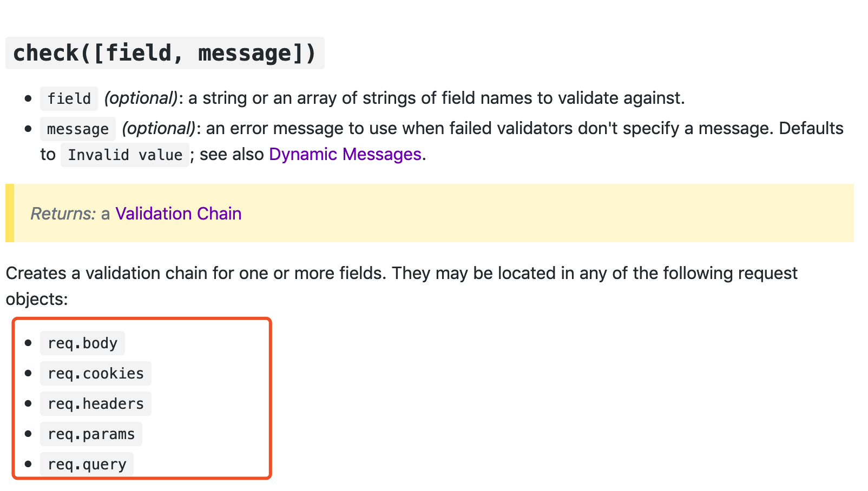Click the field code label
Screen dimensions: 868x491
(x=69, y=98)
